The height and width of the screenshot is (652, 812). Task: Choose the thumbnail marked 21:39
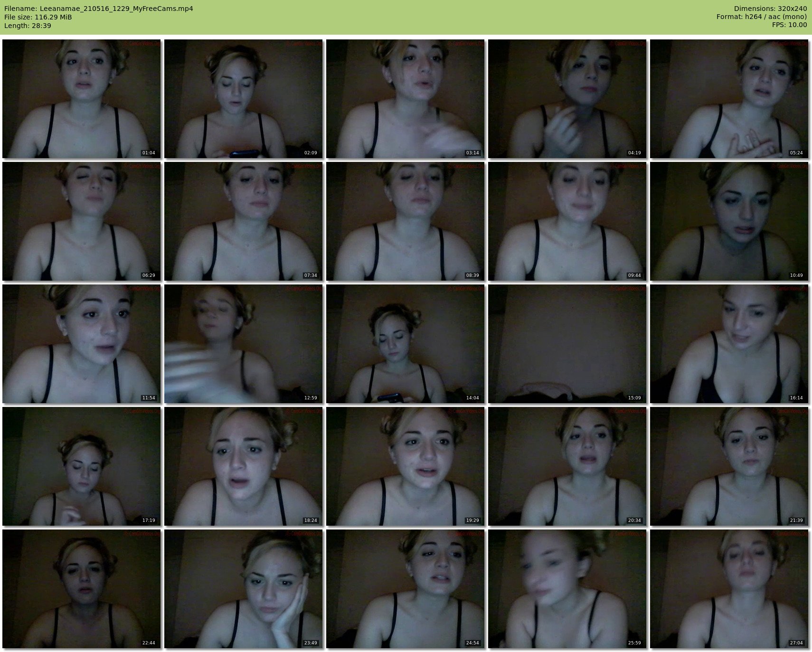[729, 466]
